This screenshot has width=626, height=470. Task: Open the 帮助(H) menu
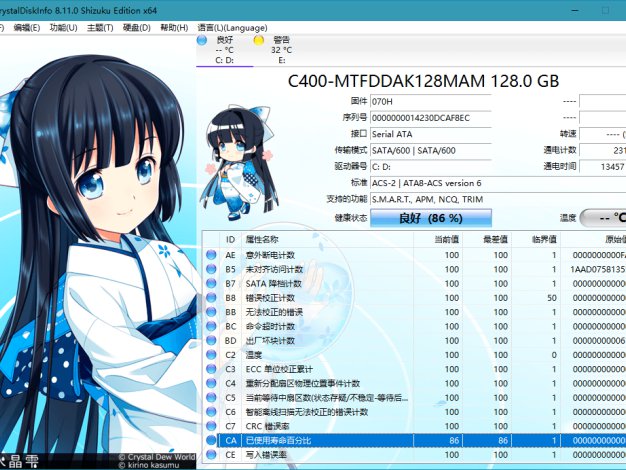(174, 28)
